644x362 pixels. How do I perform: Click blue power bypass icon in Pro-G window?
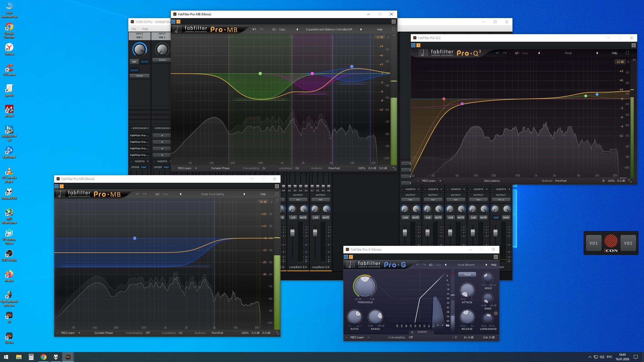(x=346, y=257)
